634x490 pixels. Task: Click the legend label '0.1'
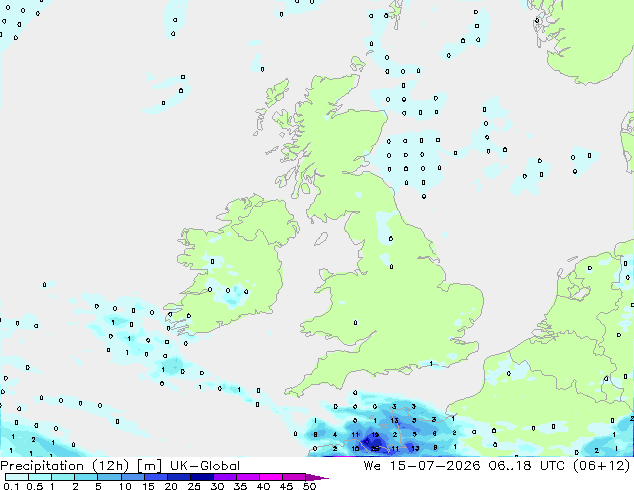pos(11,486)
